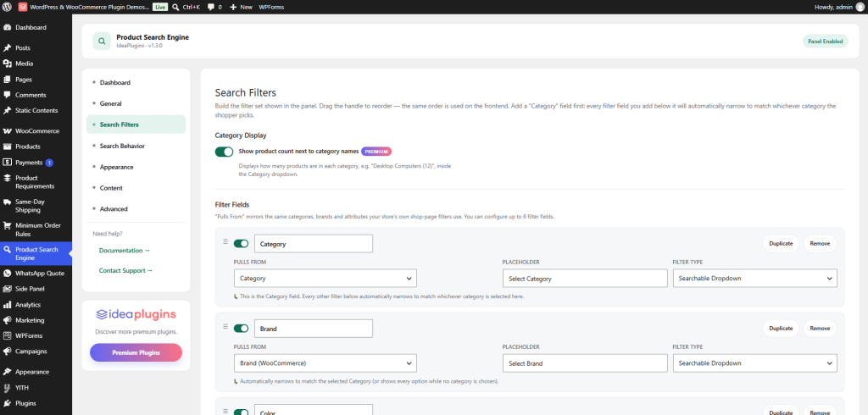The height and width of the screenshot is (415, 868).
Task: Toggle the Category filter field switch
Action: tap(242, 243)
